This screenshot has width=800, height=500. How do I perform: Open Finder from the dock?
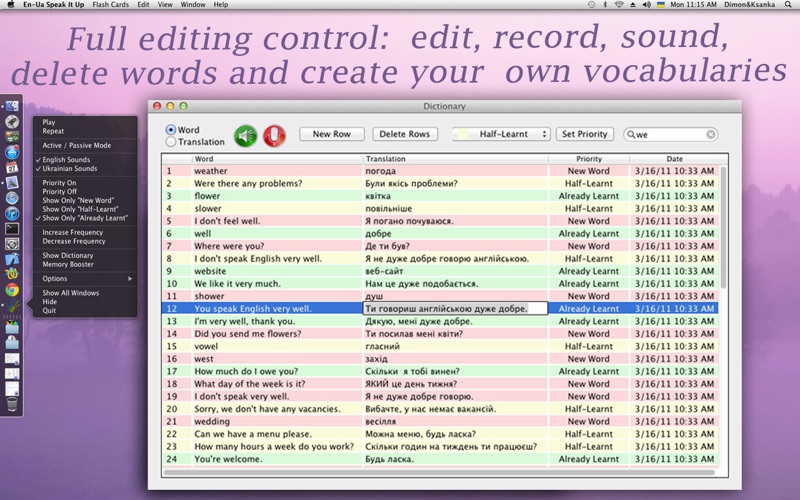[12, 106]
